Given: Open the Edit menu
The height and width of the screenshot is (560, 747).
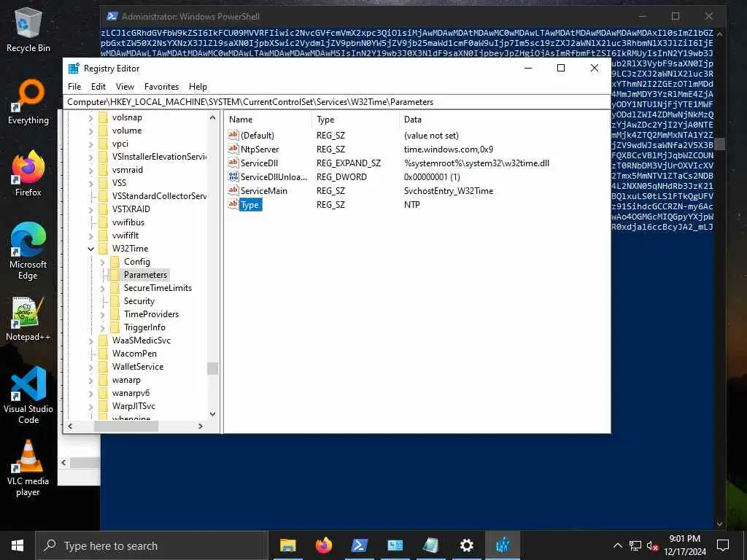Looking at the screenshot, I should 98,87.
